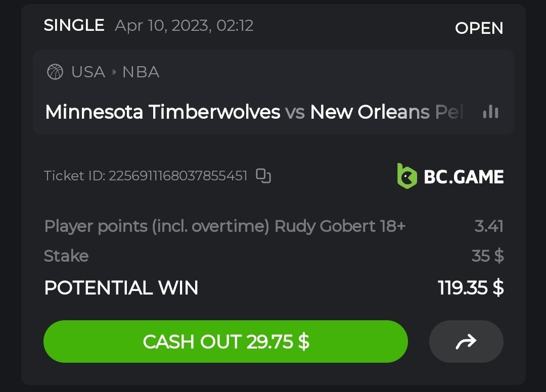
Task: Click the 119.35 $ potential win amount
Action: tap(471, 287)
